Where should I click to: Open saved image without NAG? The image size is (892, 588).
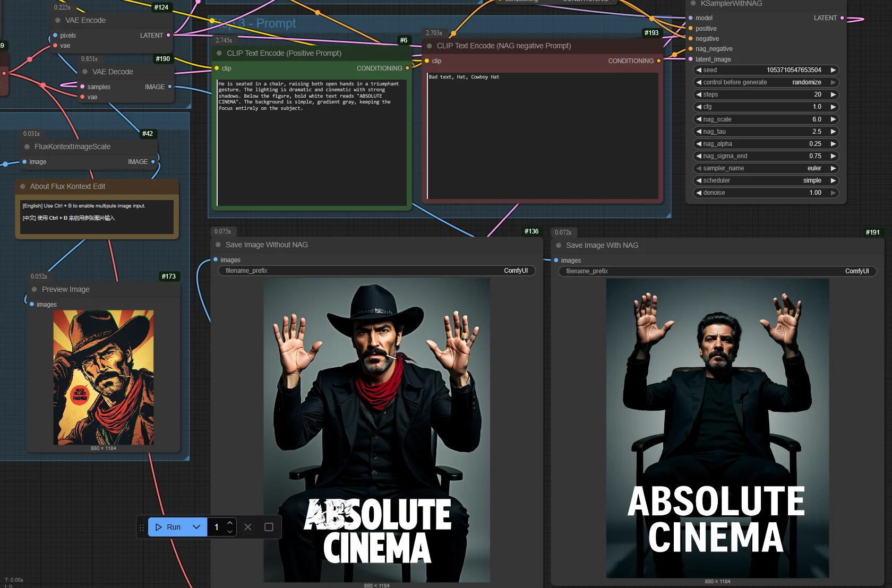(377, 430)
